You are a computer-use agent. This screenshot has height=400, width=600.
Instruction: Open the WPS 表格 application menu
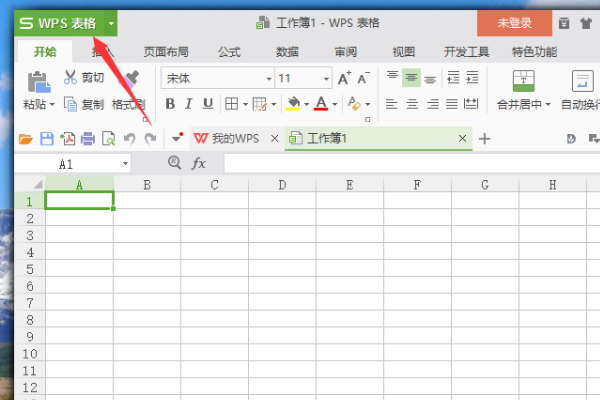pos(59,23)
